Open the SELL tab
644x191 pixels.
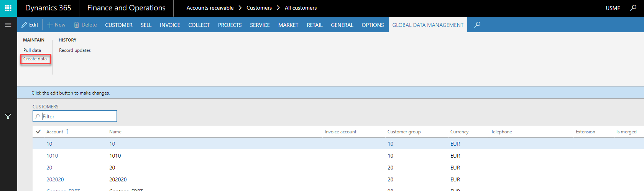pyautogui.click(x=146, y=25)
